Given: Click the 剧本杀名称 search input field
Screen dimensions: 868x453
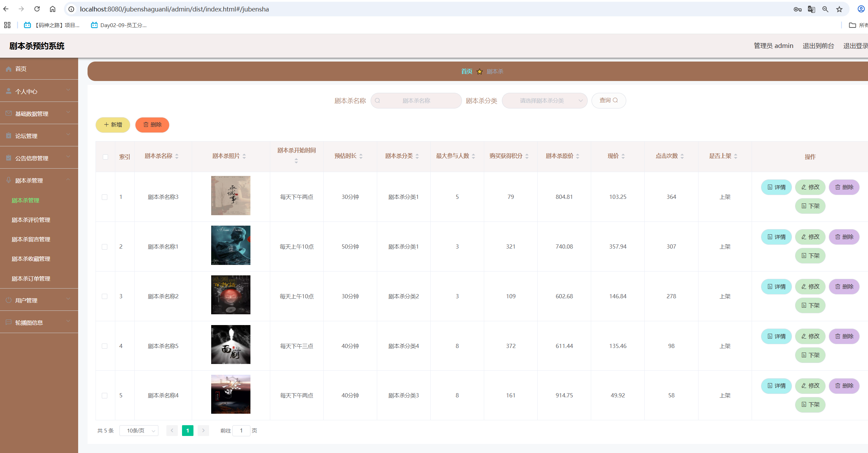Looking at the screenshot, I should point(416,100).
